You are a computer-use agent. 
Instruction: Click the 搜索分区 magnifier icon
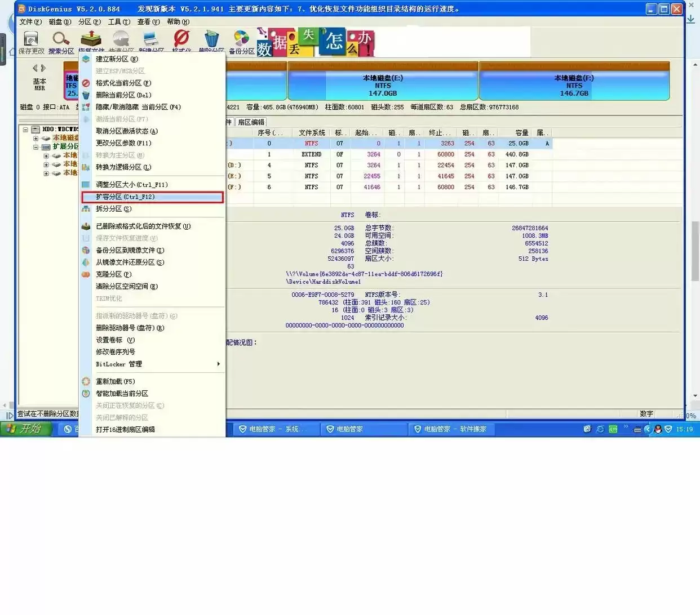[x=61, y=39]
